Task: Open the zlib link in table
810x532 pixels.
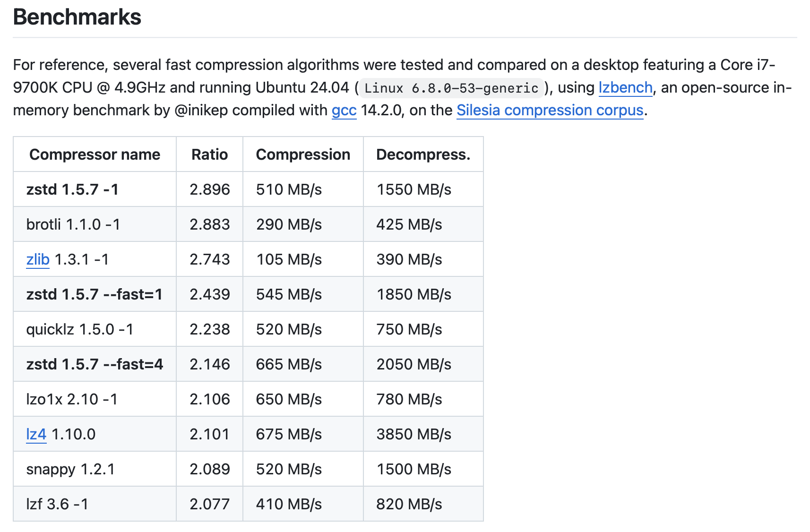Action: [x=38, y=259]
